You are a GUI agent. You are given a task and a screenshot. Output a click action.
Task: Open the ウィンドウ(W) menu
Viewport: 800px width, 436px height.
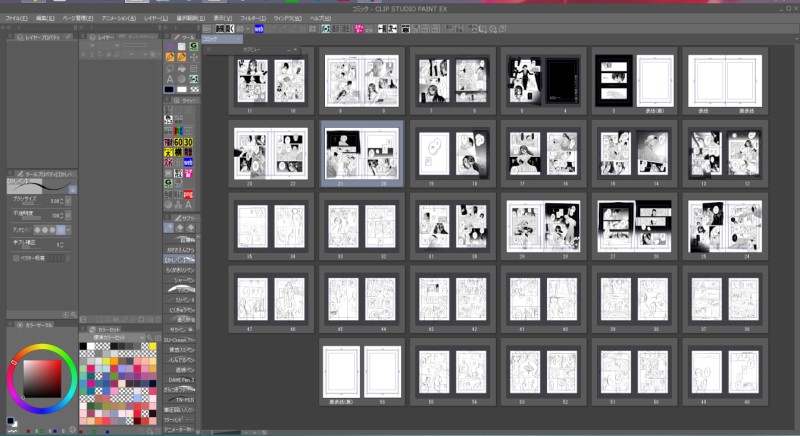click(288, 18)
